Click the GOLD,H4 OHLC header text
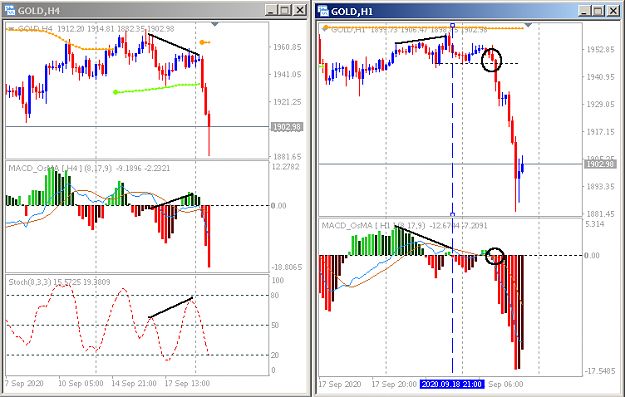This screenshot has height=397, width=625. [96, 29]
